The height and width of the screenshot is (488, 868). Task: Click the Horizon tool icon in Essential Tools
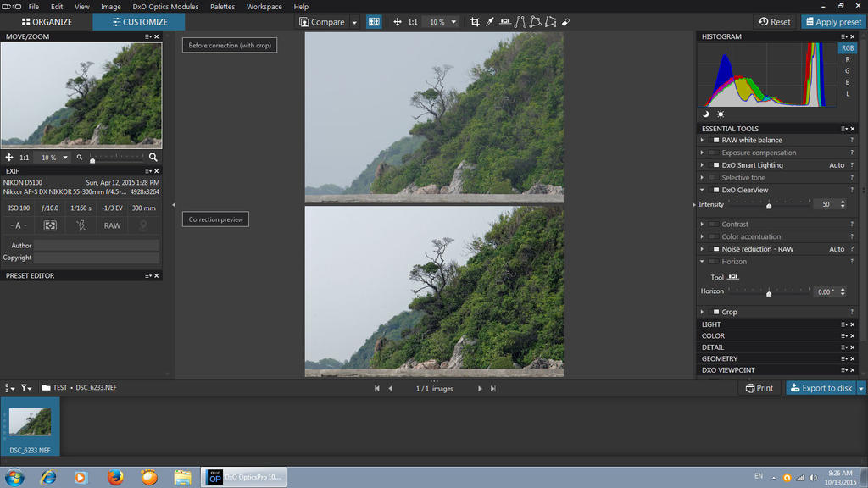(733, 277)
